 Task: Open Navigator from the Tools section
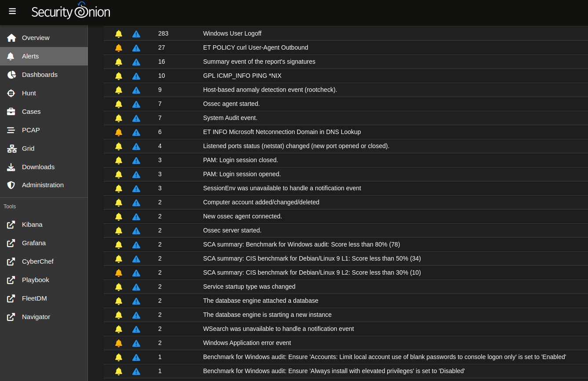pos(36,317)
